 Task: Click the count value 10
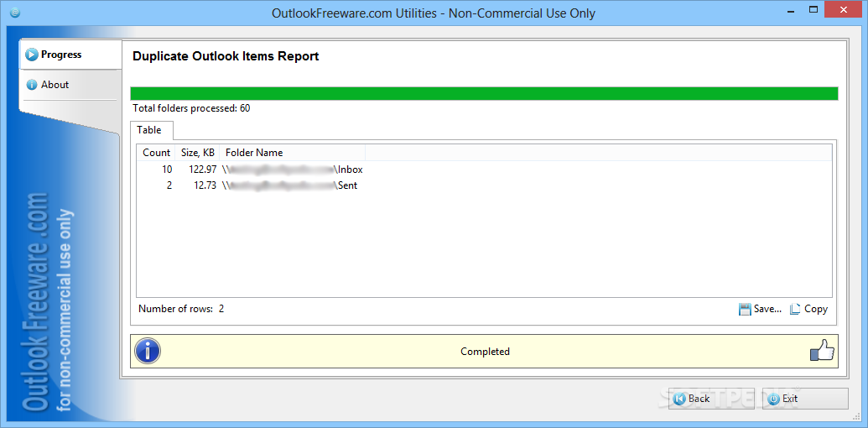[167, 170]
